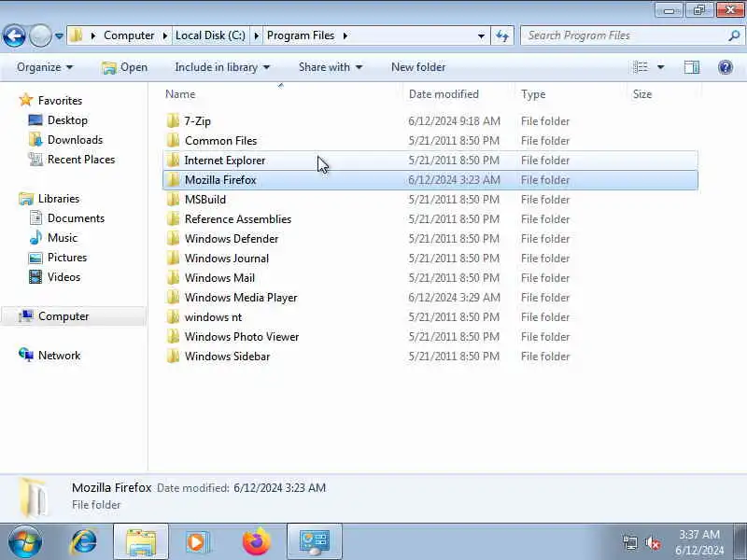
Task: Change your view using the view icon
Action: (641, 67)
